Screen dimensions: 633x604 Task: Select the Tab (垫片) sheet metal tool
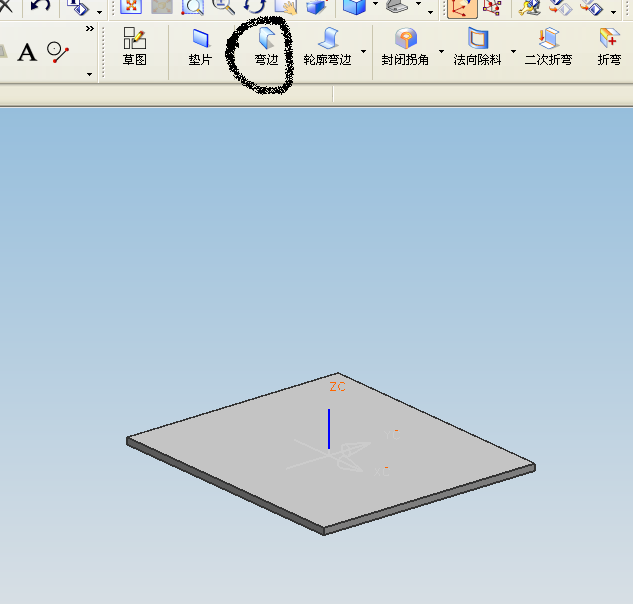click(200, 46)
